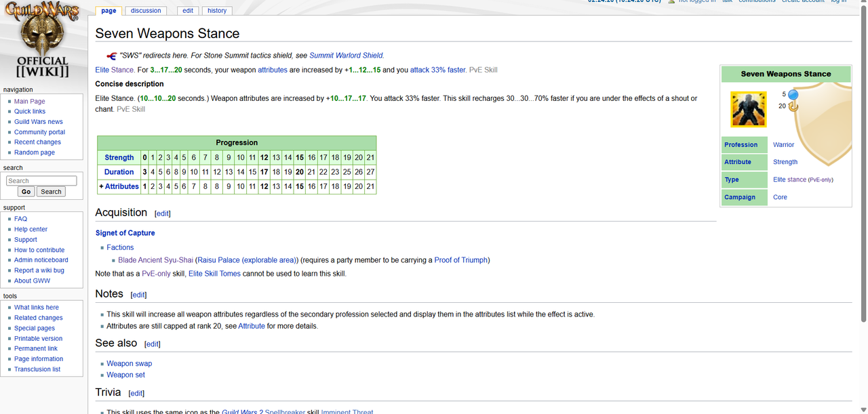Viewport: 868px width, 414px height.
Task: Open Blade Ancient Syu-Shai link
Action: (x=156, y=260)
